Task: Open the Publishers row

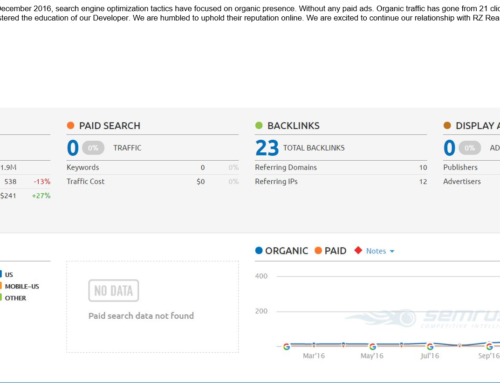Action: point(471,167)
